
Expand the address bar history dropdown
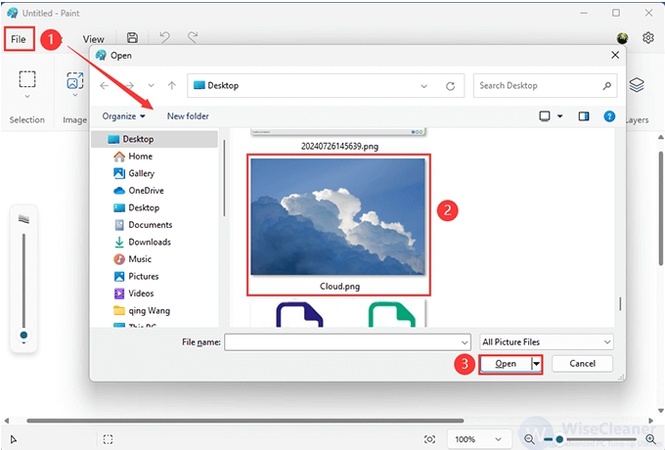coord(424,86)
